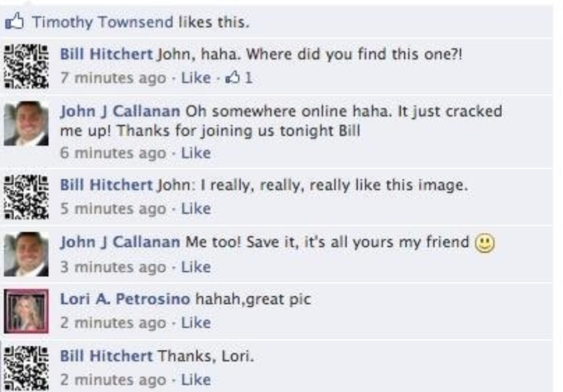Like Lori's 'hahah,great pic' comment
Image resolution: width=563 pixels, height=392 pixels.
click(196, 323)
